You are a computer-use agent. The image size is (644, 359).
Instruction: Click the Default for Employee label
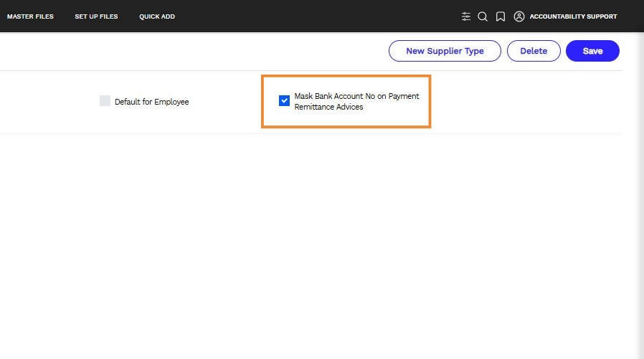(x=151, y=102)
